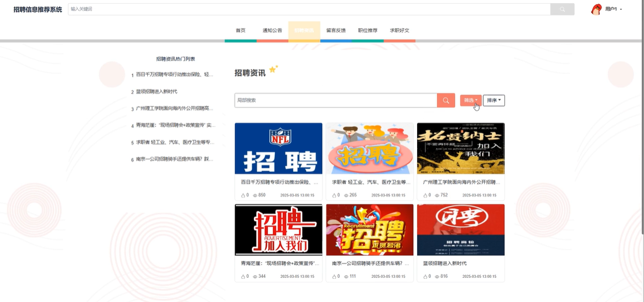Open the black-gold 招贤纳士 thumbnail

[x=461, y=148]
